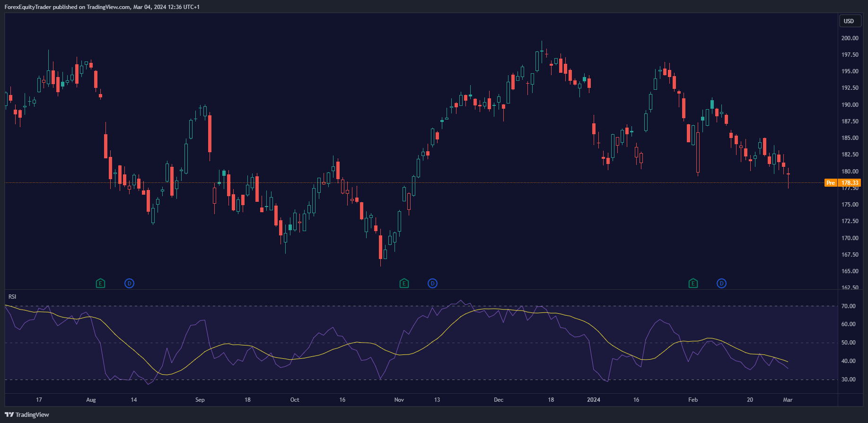Click the RSI 40.00 level label
Viewport: 868px width, 423px height.
849,361
